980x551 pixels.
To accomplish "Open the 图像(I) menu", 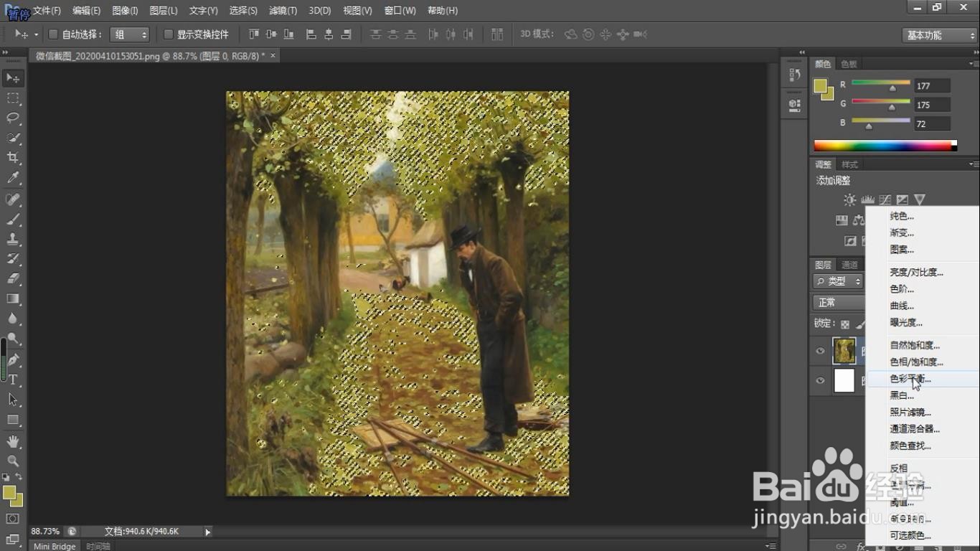I will click(125, 11).
